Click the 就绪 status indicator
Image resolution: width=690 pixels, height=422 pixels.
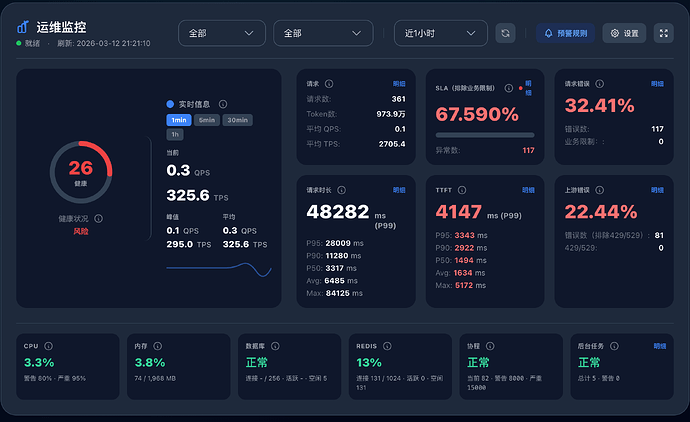point(28,44)
